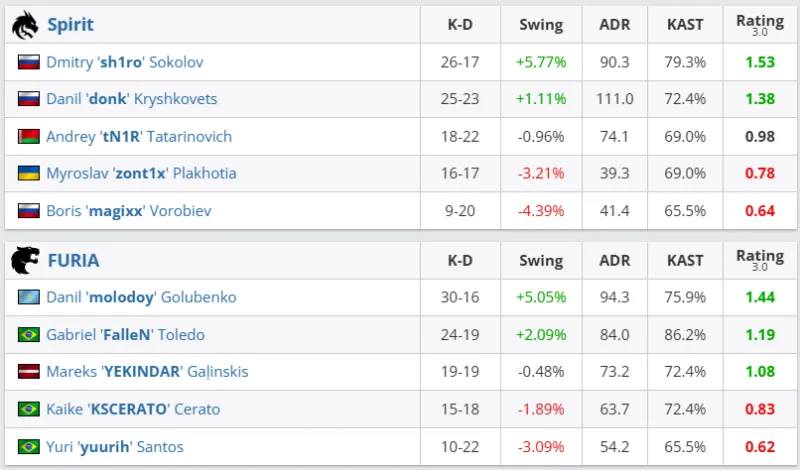Sort FURIA table by KAST header
The height and width of the screenshot is (470, 800).
point(685,261)
